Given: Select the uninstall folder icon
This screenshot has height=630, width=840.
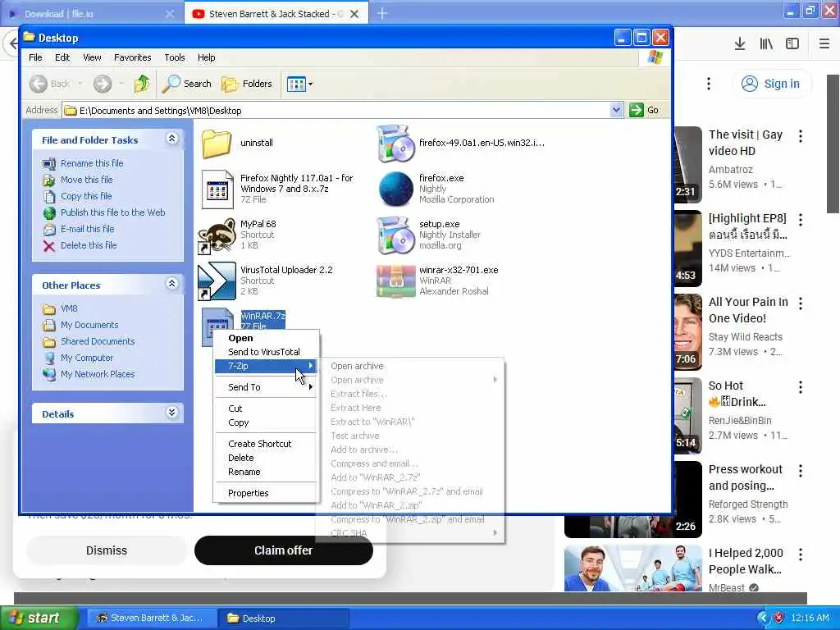Looking at the screenshot, I should (x=217, y=143).
